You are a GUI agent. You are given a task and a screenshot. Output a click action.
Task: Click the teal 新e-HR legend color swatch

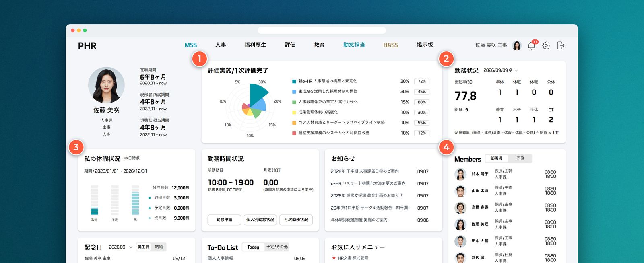pos(294,81)
